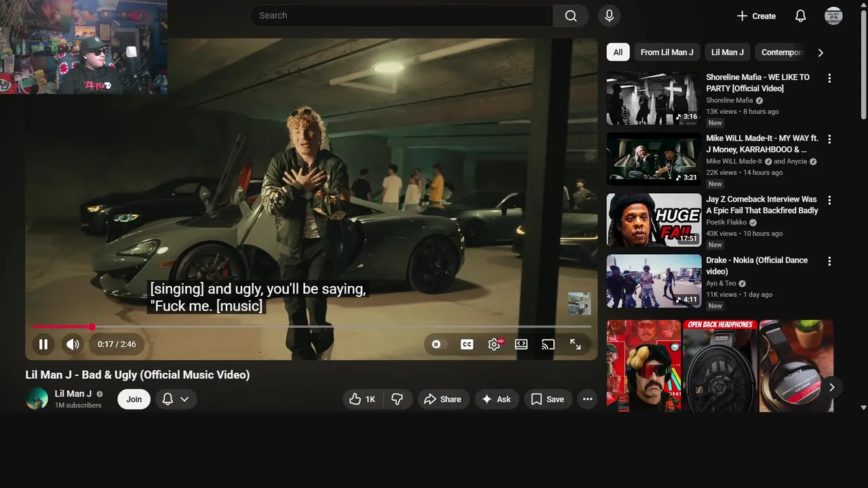
Task: Open the OPEN BACK HEADPHONES shelf thumbnail
Action: pyautogui.click(x=719, y=366)
